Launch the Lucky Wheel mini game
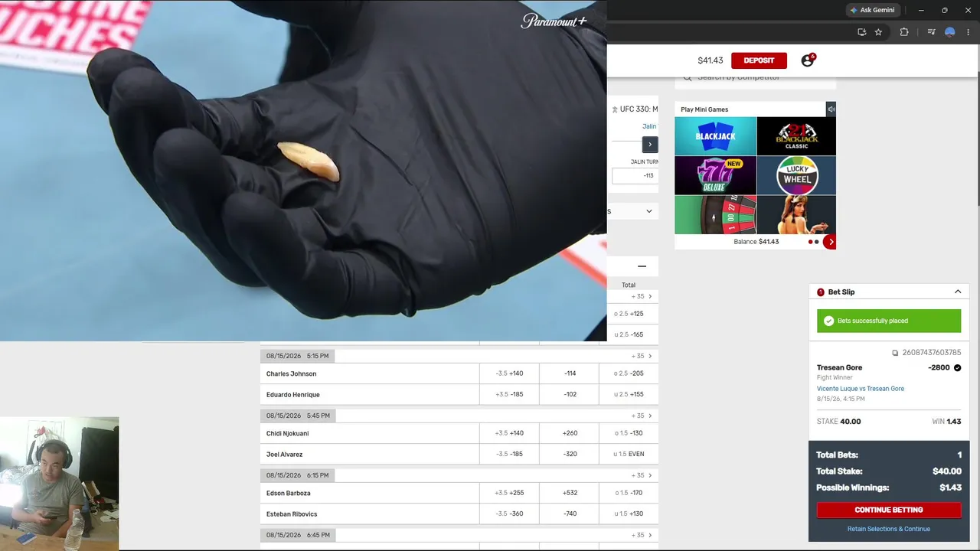 (x=796, y=175)
